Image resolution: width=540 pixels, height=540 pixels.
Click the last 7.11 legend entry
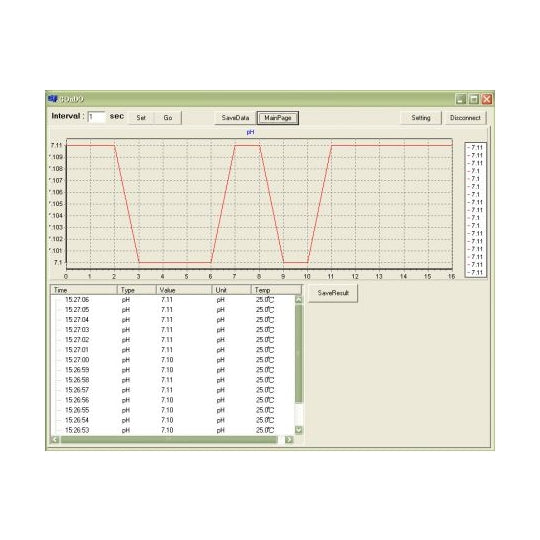point(475,272)
